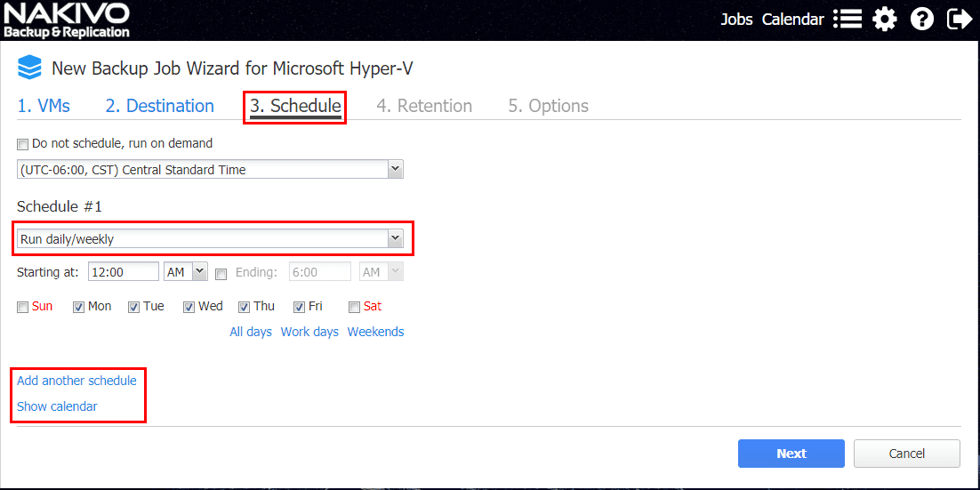This screenshot has width=980, height=490.
Task: Click 'Add another schedule' link
Action: click(76, 381)
